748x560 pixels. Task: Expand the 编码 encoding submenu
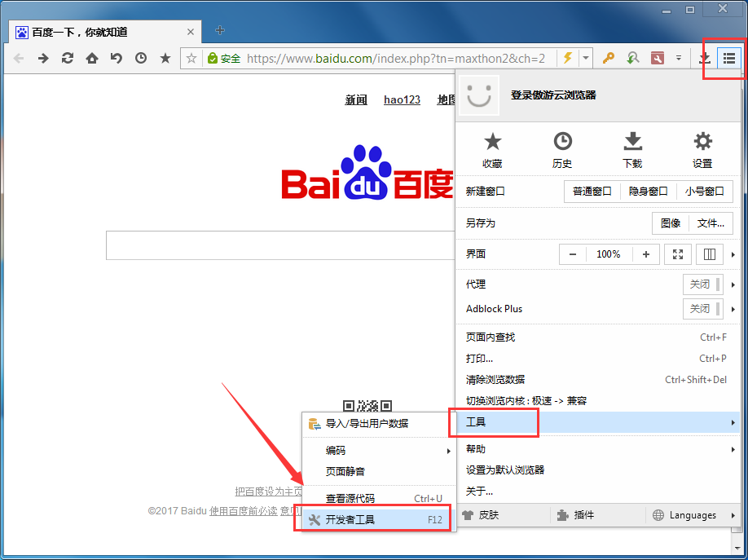tap(379, 450)
